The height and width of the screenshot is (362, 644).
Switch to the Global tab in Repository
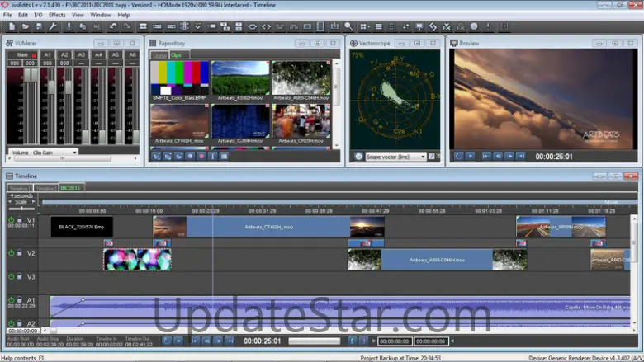tap(159, 54)
